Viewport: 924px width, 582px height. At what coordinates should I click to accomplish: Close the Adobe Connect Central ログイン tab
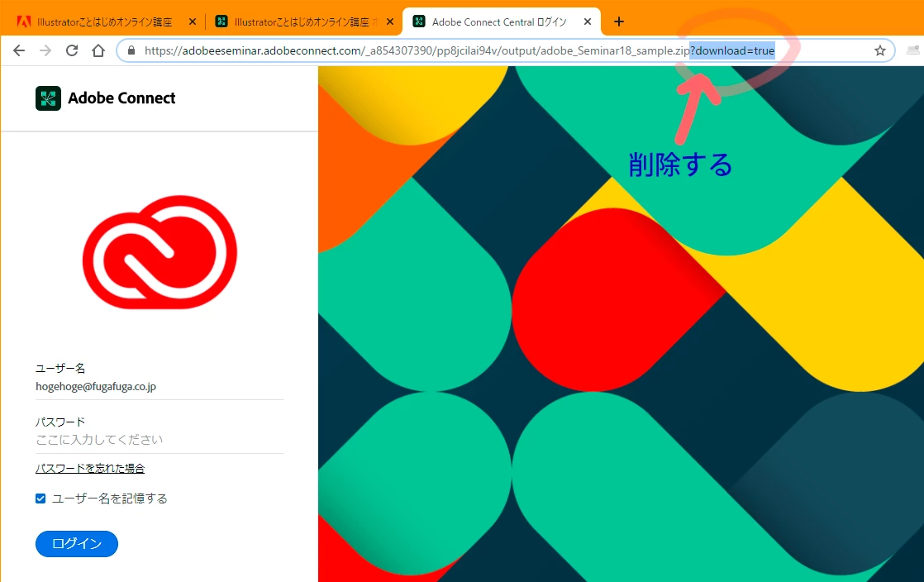tap(588, 21)
